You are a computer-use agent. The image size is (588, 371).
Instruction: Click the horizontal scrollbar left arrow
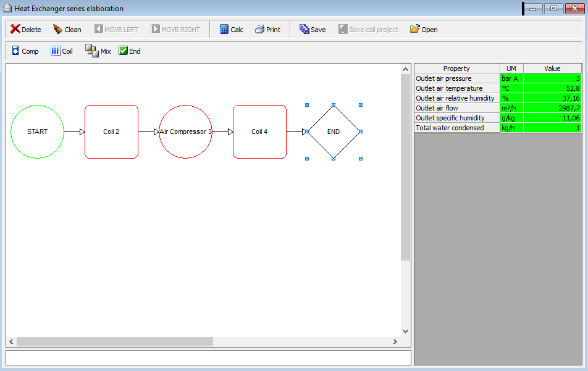(x=11, y=341)
